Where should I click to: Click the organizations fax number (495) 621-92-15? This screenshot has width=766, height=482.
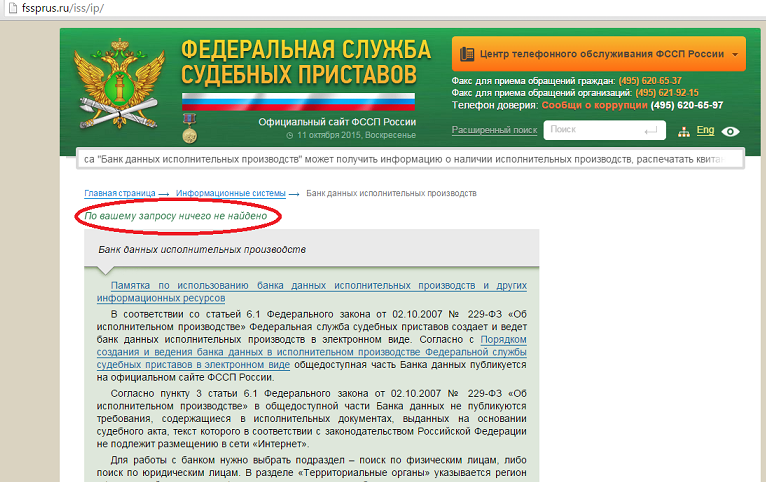click(667, 93)
